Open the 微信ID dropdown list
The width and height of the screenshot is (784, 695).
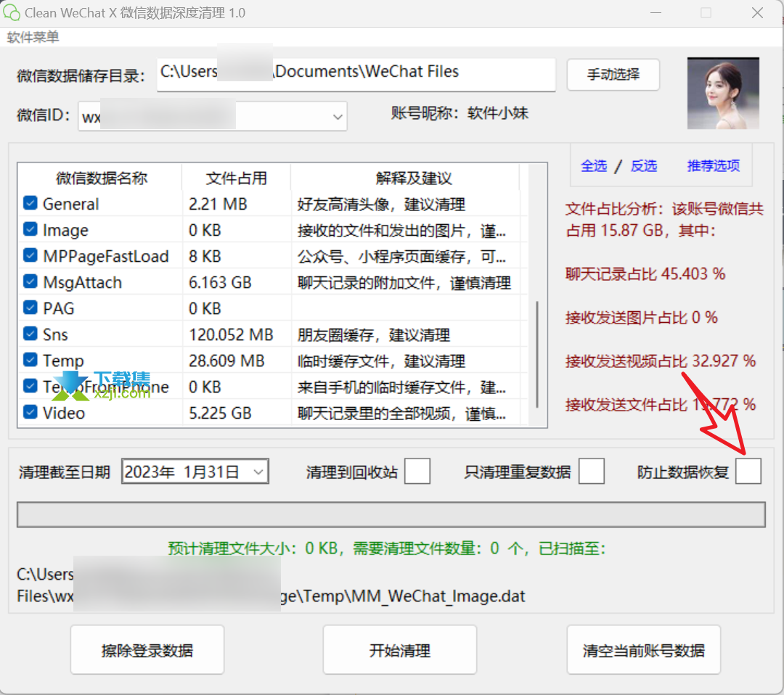coord(337,116)
